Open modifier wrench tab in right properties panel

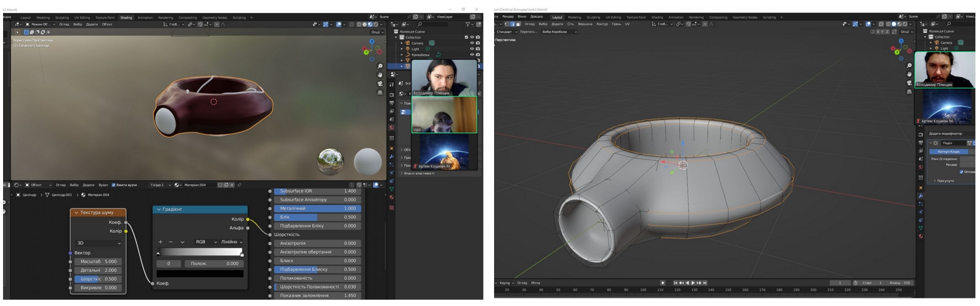point(921,196)
